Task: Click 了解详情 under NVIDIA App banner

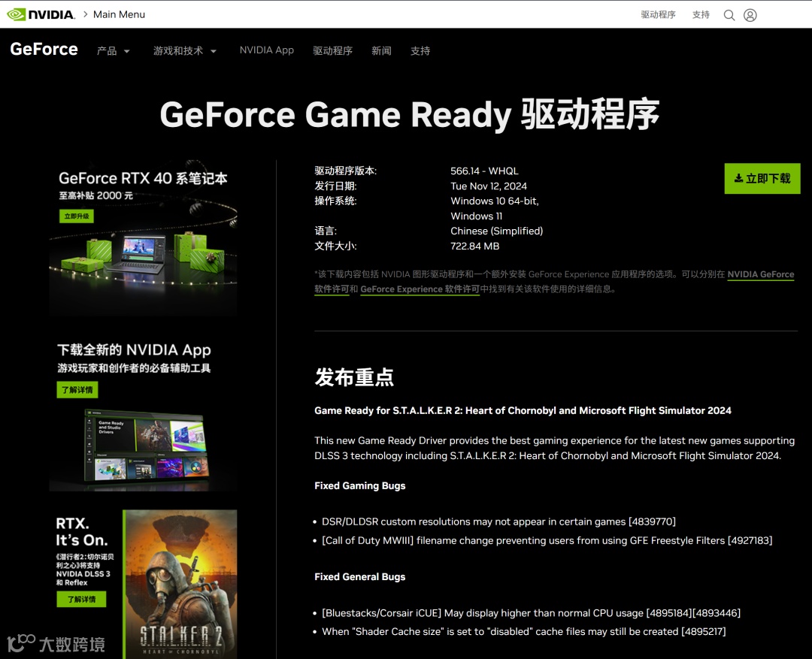Action: [77, 390]
